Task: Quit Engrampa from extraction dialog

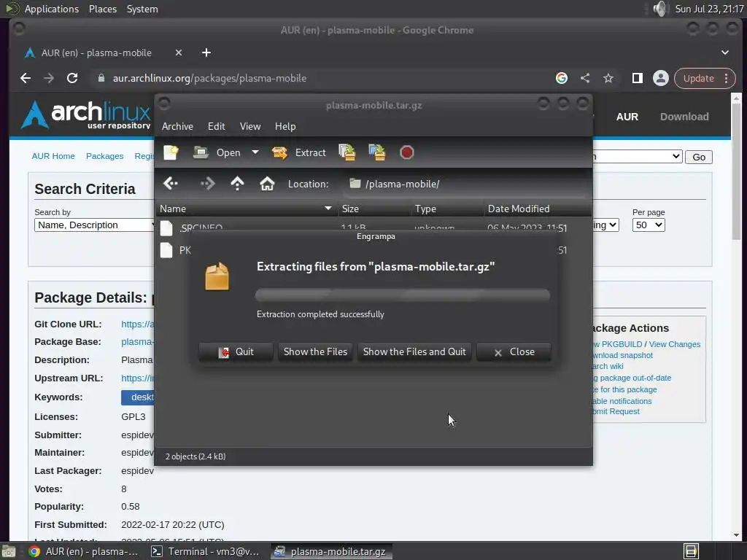Action: pyautogui.click(x=236, y=352)
